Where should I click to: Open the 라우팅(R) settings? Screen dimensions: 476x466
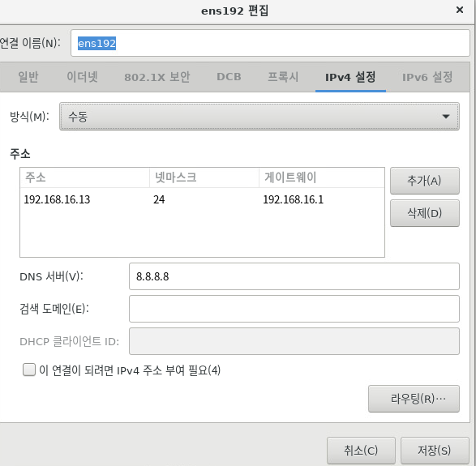click(414, 399)
